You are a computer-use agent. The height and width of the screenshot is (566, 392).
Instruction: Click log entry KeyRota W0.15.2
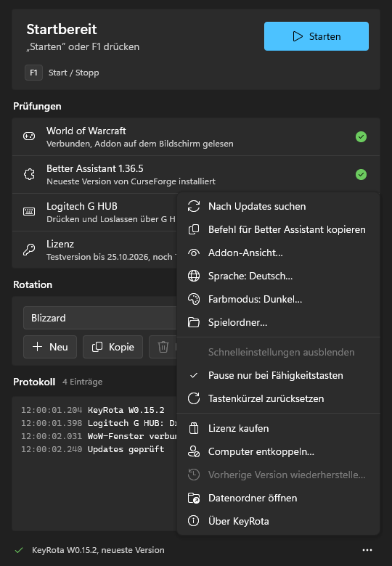click(93, 410)
